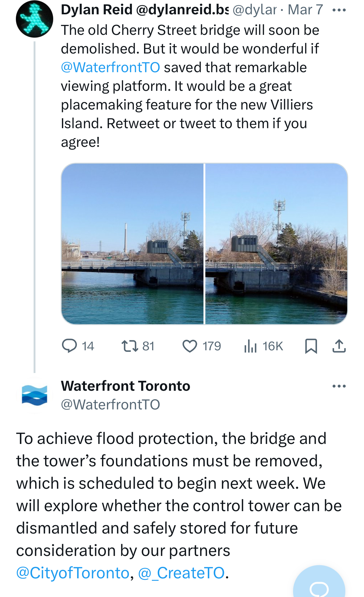
Task: Open the @WaterfrontTO mention in Dylan's tweet
Action: click(x=110, y=68)
